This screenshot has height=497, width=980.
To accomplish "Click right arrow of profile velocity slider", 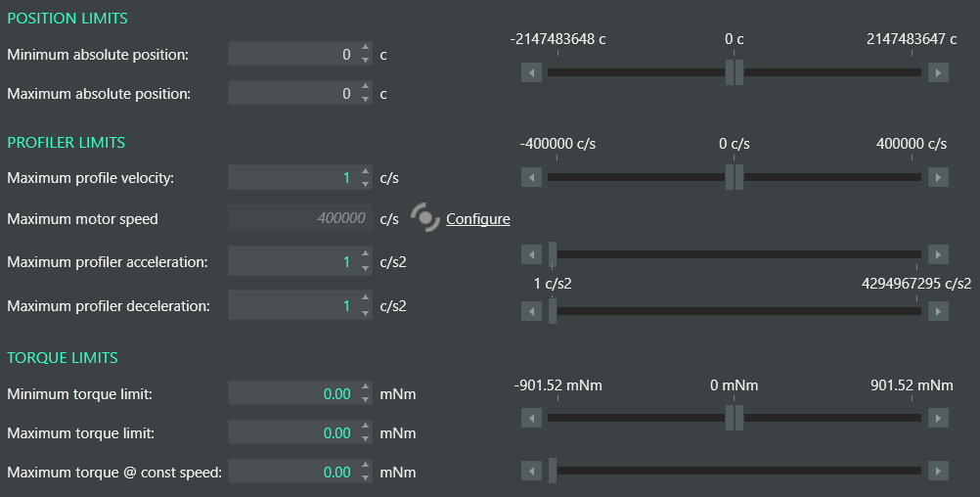I will click(938, 177).
